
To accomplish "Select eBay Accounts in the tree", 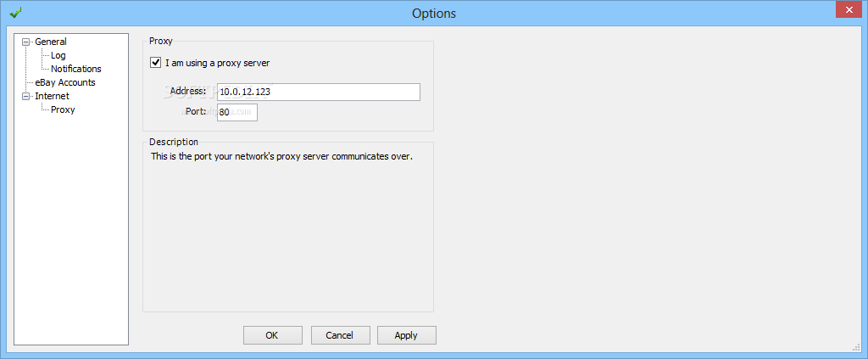I will coord(64,82).
